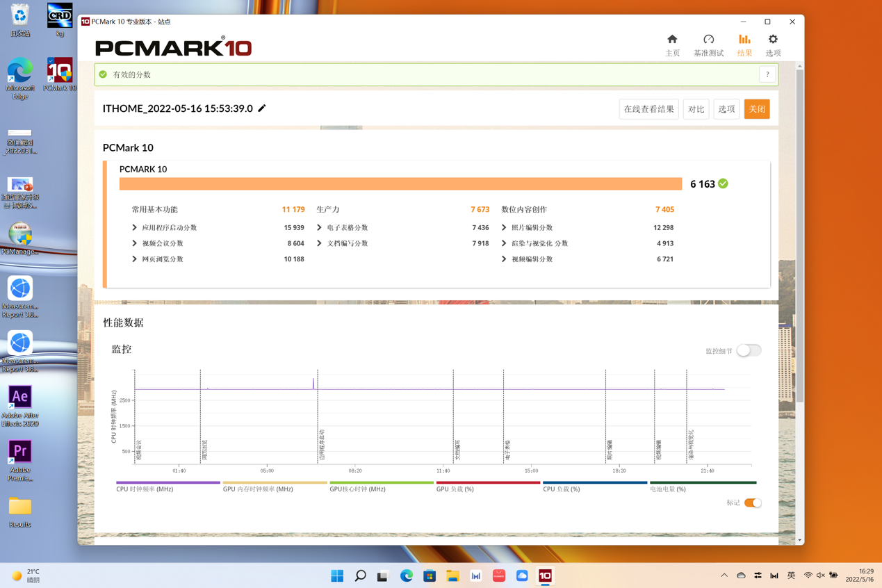The image size is (882, 588).
Task: Open the 基准测试 benchmark tab
Action: [708, 45]
